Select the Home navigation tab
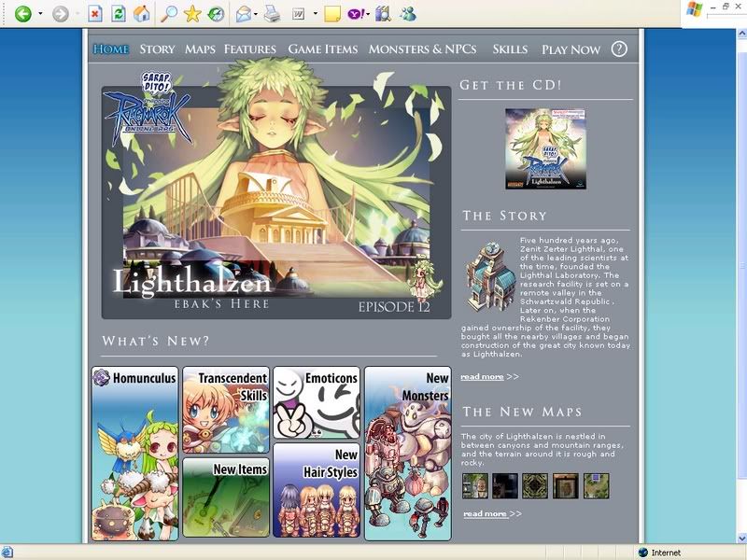This screenshot has height=560, width=747. pos(111,49)
